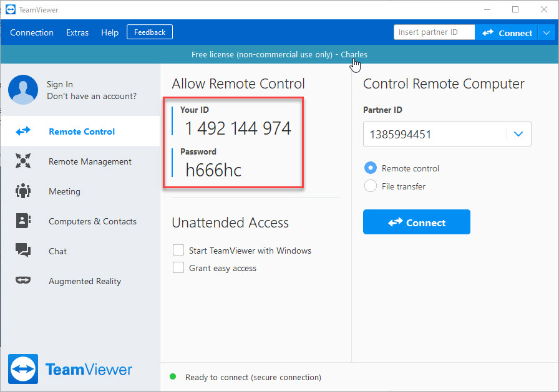The width and height of the screenshot is (559, 392).
Task: Click the user profile avatar icon
Action: 23,90
